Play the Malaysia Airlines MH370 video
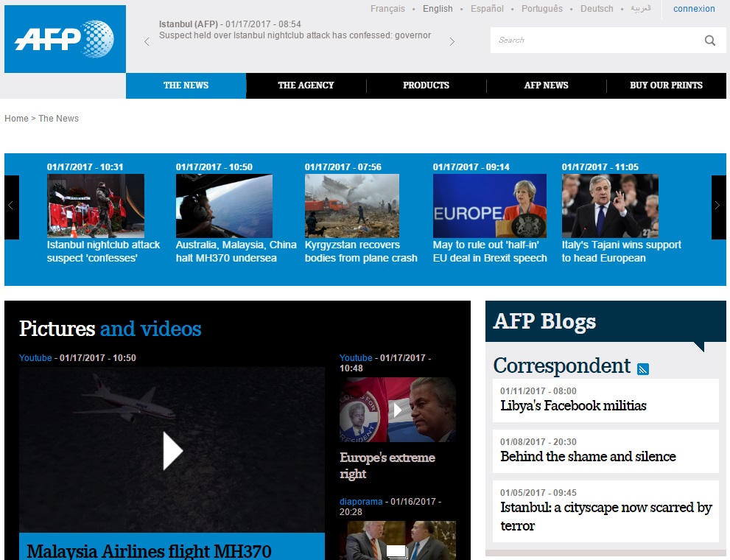 pos(172,450)
